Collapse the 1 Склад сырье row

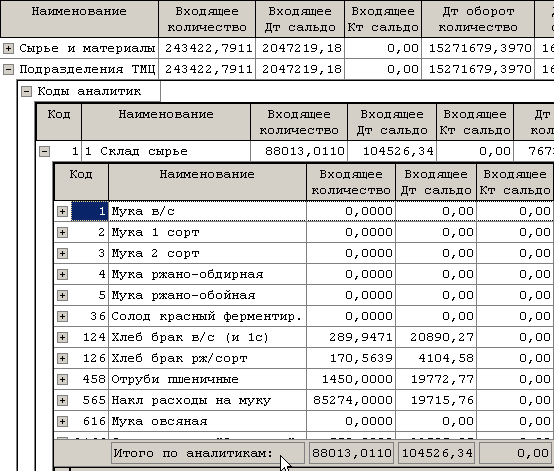(x=44, y=152)
